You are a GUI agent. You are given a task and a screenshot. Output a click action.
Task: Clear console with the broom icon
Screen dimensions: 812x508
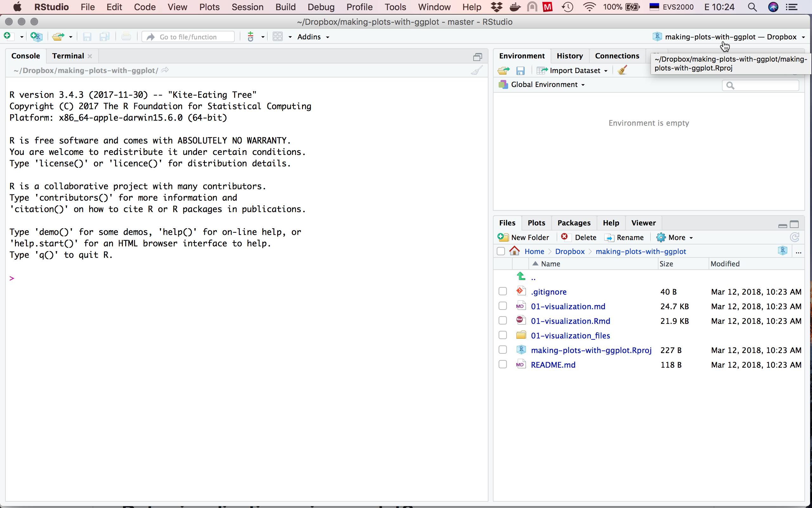477,70
